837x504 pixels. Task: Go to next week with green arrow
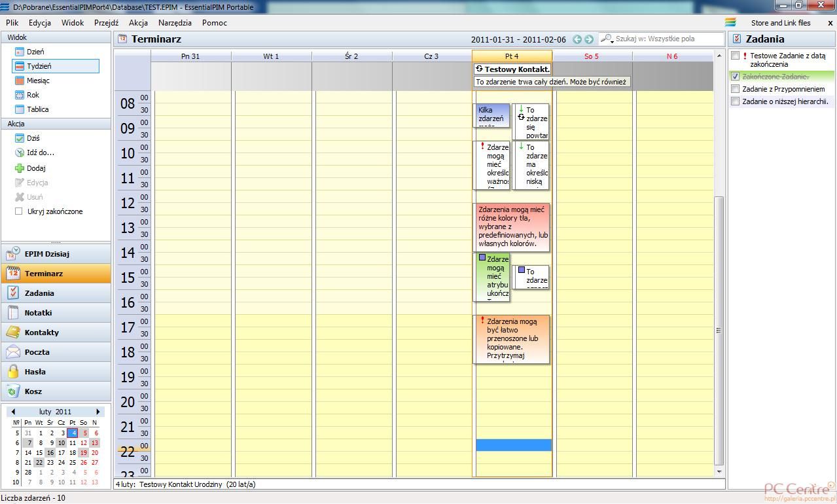coord(589,39)
